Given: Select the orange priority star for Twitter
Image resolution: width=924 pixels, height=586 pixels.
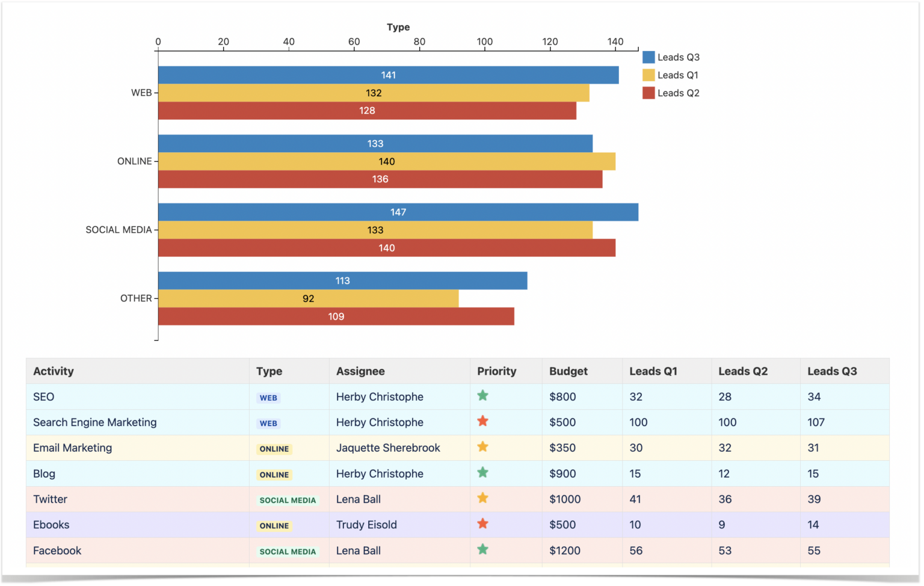Looking at the screenshot, I should 483,498.
